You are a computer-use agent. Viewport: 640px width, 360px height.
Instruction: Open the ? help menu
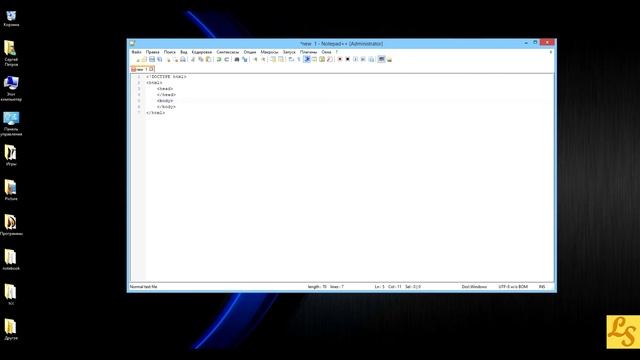coord(337,52)
